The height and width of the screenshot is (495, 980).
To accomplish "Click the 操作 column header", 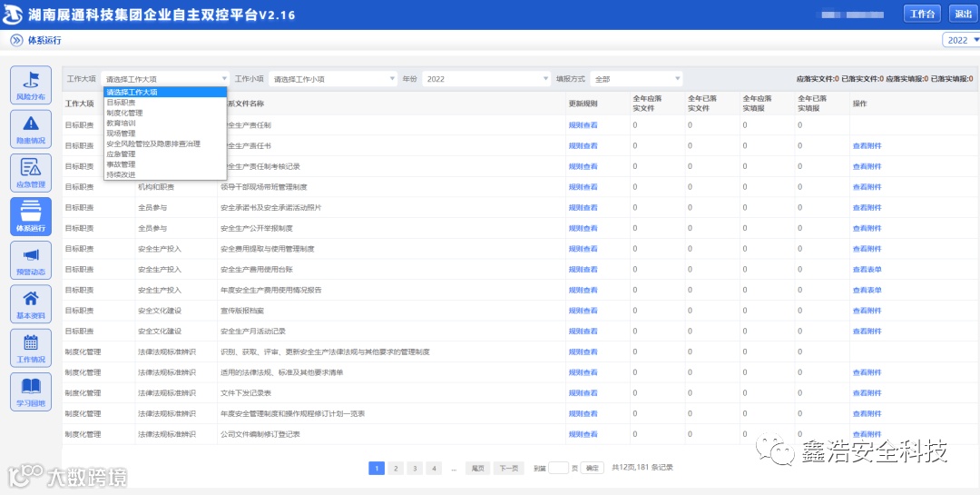I will (x=860, y=104).
